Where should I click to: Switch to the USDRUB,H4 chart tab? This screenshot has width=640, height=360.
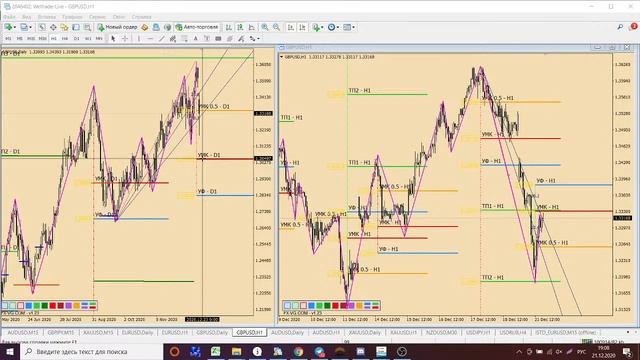coord(513,333)
